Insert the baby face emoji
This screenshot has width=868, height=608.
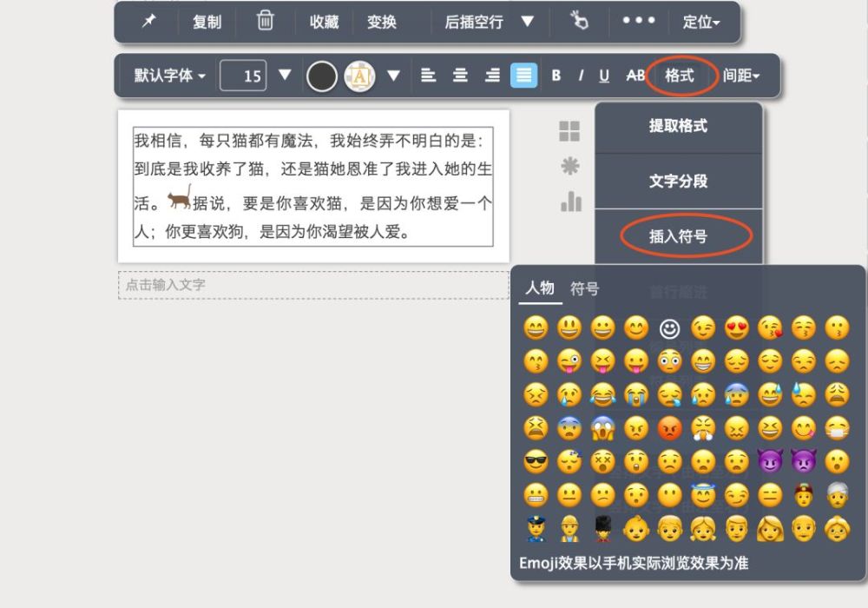coord(636,529)
